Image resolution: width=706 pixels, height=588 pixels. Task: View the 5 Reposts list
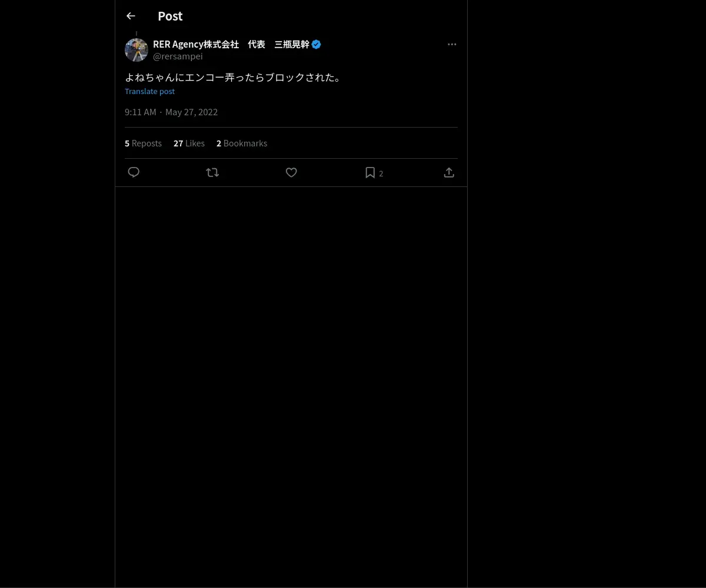pos(143,143)
